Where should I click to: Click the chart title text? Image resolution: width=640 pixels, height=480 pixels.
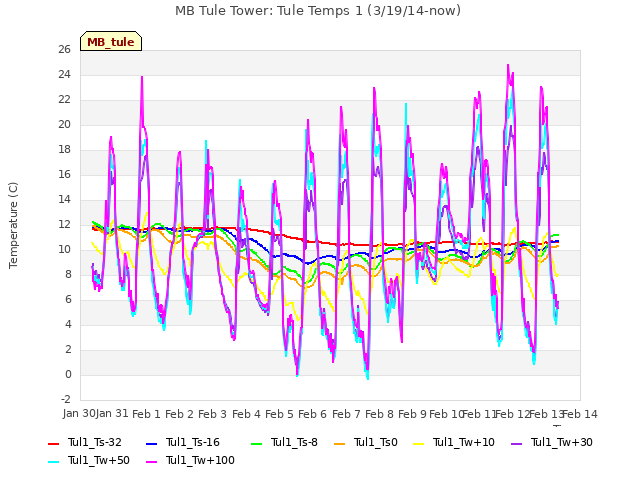tap(318, 10)
